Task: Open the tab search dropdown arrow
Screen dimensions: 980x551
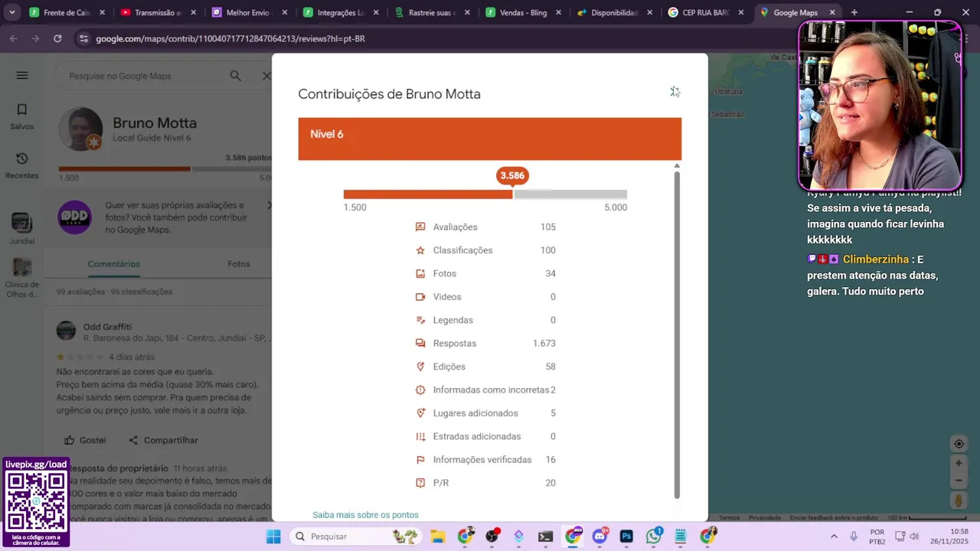Action: [11, 12]
